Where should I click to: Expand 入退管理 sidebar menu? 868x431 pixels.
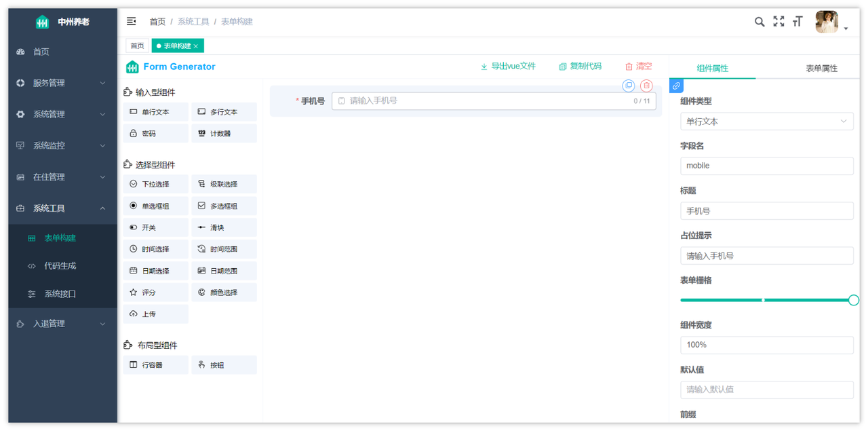point(62,324)
